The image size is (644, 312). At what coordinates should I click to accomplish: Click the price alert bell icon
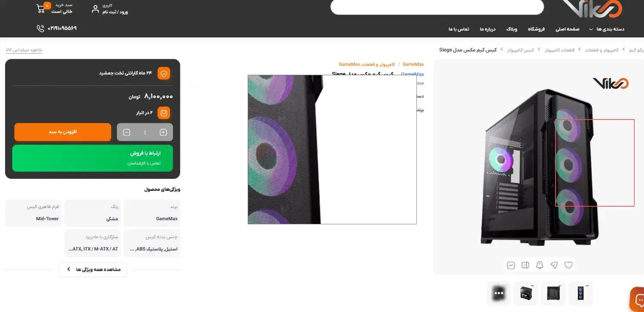540,265
